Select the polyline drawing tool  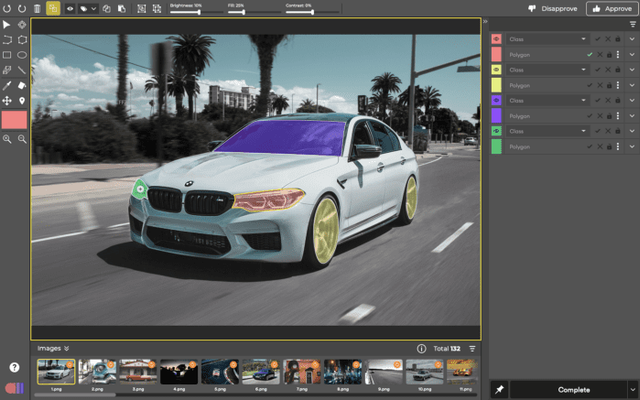click(7, 40)
